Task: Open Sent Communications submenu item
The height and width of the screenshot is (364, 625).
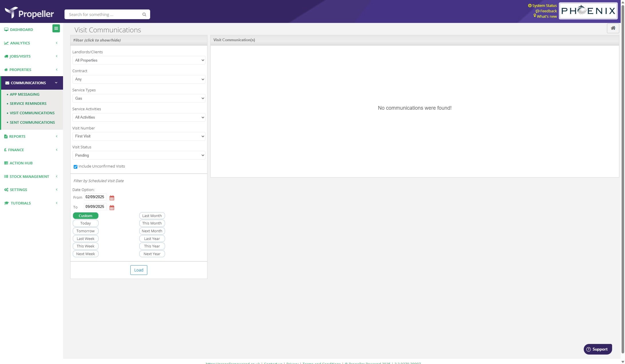Action: 32,123
